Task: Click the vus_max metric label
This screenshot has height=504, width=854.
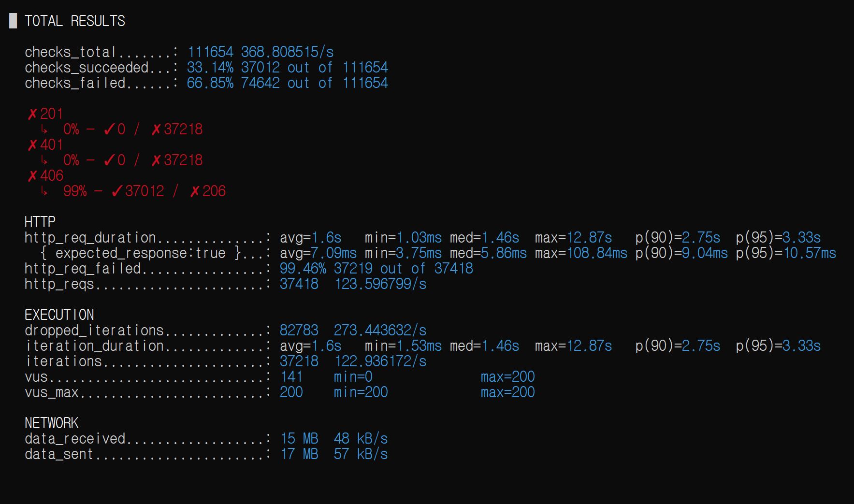Action: pyautogui.click(x=52, y=392)
